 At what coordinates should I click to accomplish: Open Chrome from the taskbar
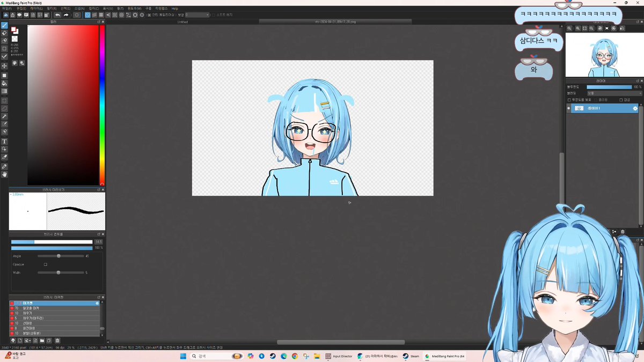pos(295,356)
